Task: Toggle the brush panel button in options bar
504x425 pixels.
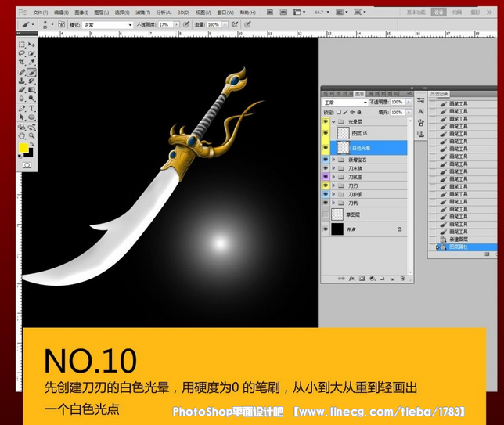Action: point(61,24)
